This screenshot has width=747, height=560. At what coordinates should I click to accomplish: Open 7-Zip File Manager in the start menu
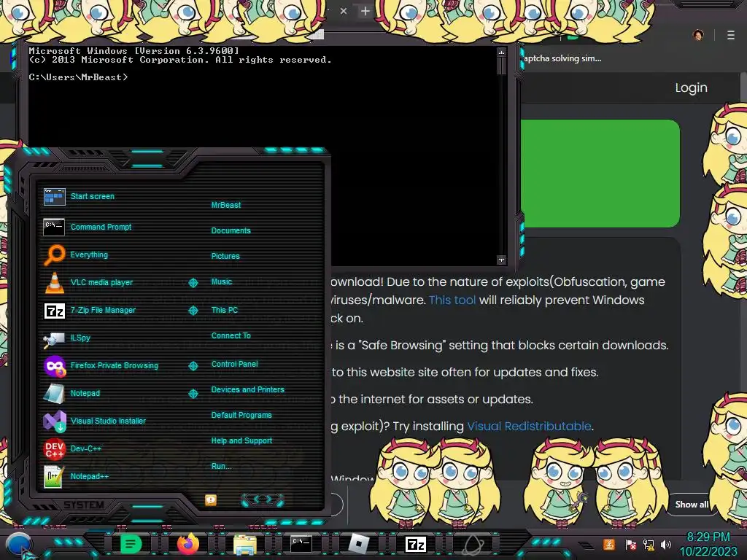(x=90, y=311)
